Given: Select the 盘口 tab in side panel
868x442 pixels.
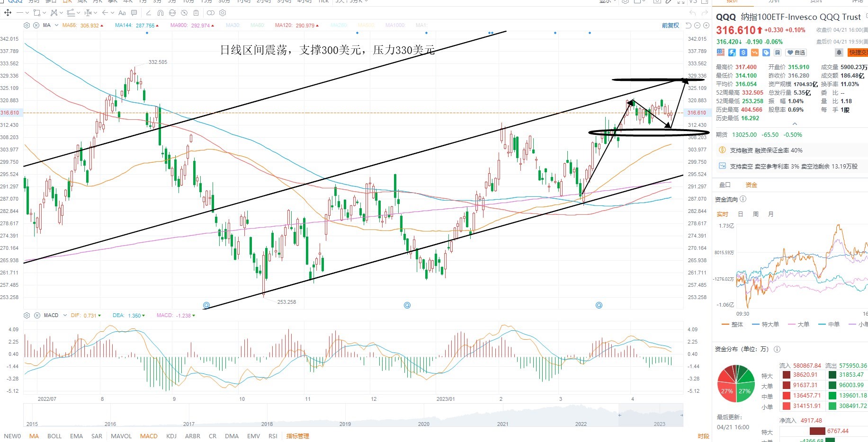Looking at the screenshot, I should coord(725,185).
